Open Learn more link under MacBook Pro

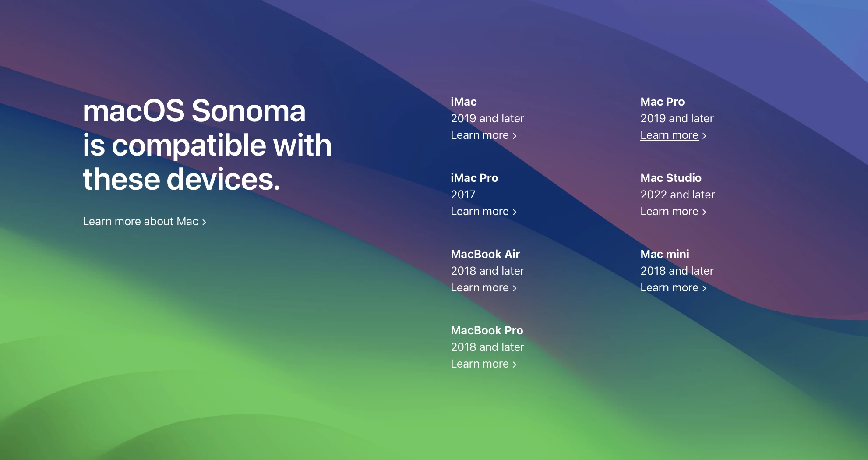click(483, 364)
